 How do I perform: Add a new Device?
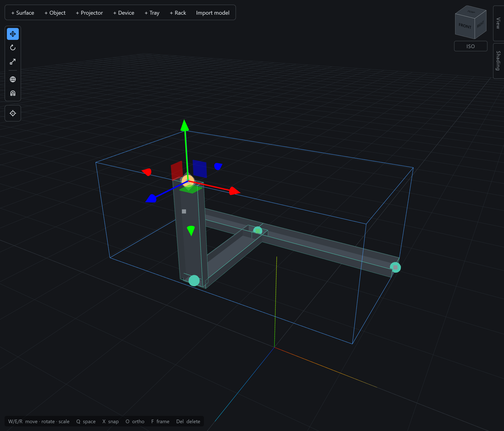click(x=123, y=13)
